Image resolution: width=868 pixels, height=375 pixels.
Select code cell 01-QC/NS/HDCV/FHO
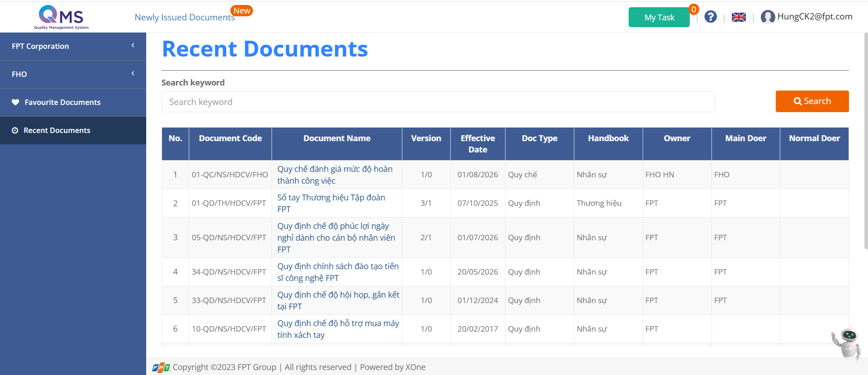(x=230, y=175)
